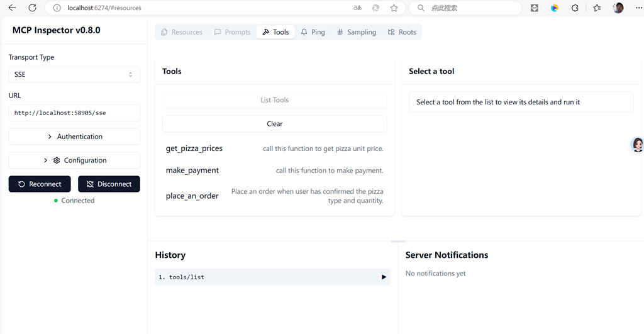The image size is (644, 334).
Task: Open the Sampling tab
Action: [356, 32]
